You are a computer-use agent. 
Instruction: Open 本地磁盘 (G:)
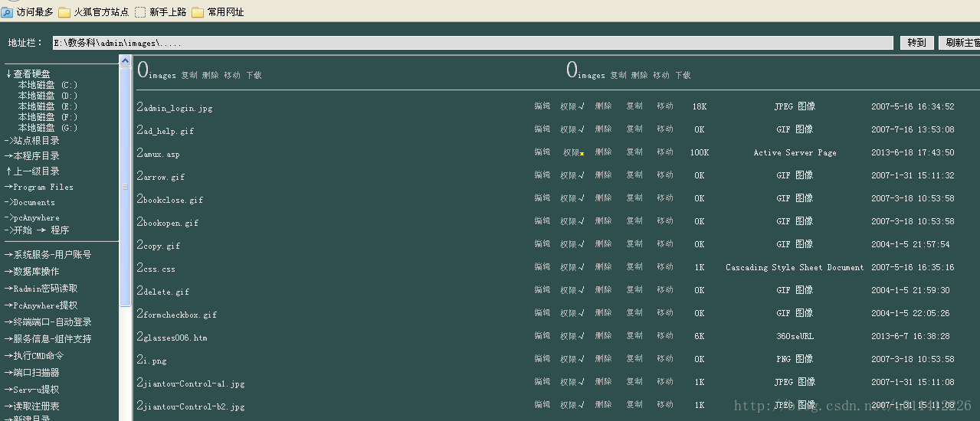(48, 128)
